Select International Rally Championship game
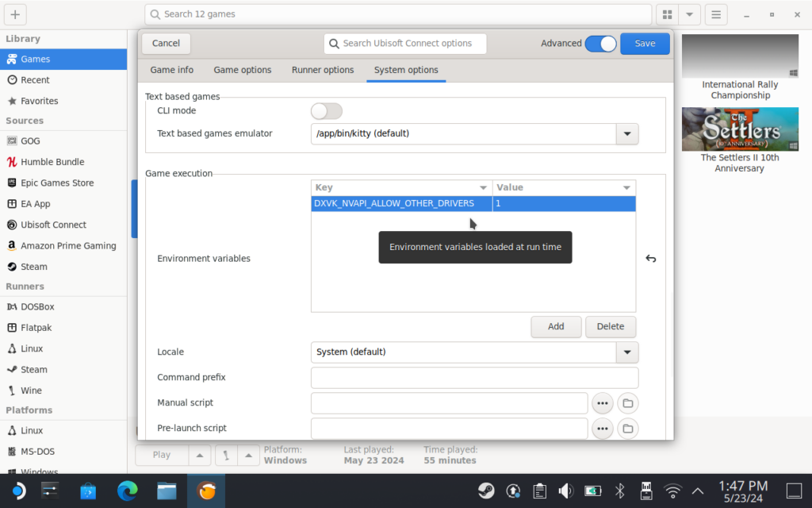The height and width of the screenshot is (508, 812). tap(740, 68)
